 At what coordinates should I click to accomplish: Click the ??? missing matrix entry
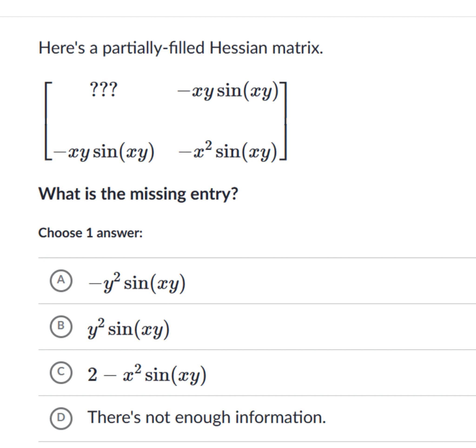pyautogui.click(x=103, y=90)
